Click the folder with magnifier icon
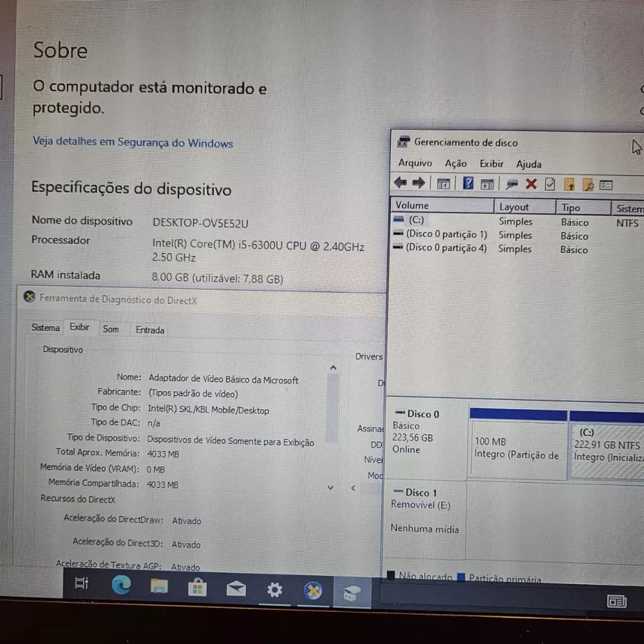 pyautogui.click(x=588, y=185)
